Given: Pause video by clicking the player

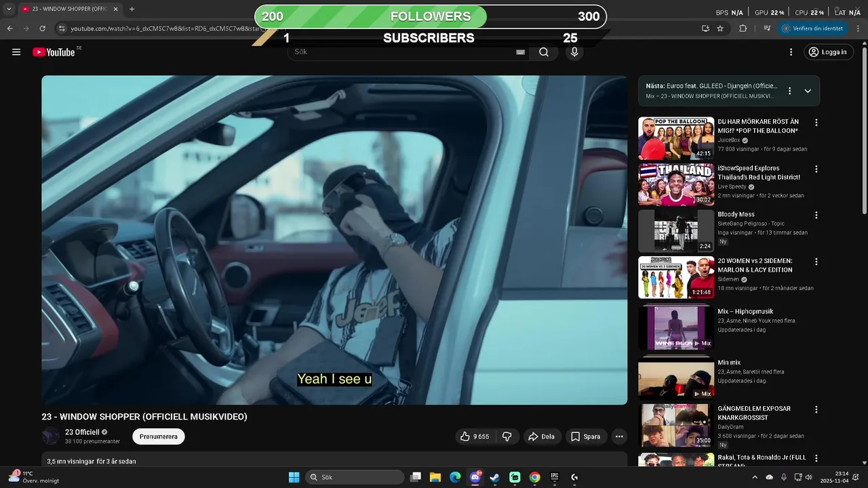Looking at the screenshot, I should coord(334,240).
